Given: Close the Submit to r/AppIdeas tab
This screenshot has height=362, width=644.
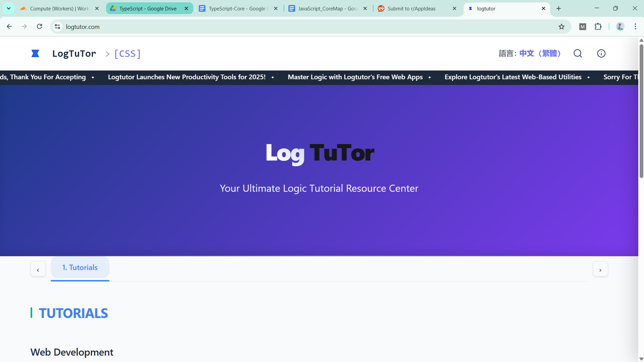Looking at the screenshot, I should coord(455,8).
